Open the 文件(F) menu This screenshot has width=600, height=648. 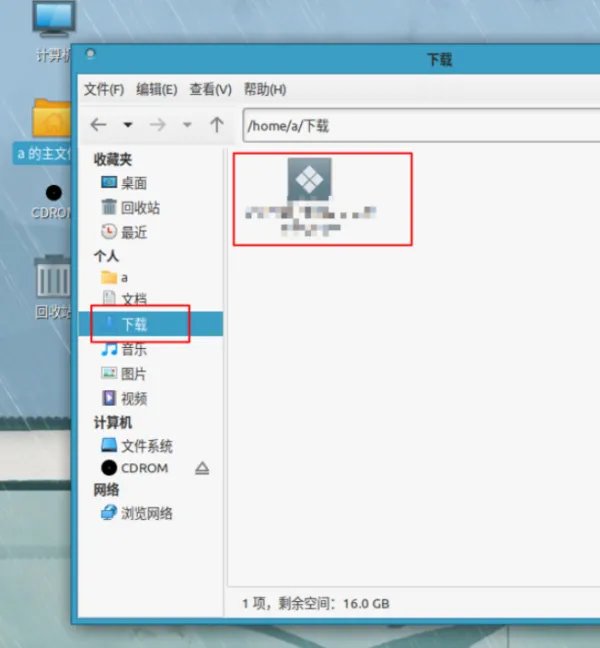pos(104,89)
